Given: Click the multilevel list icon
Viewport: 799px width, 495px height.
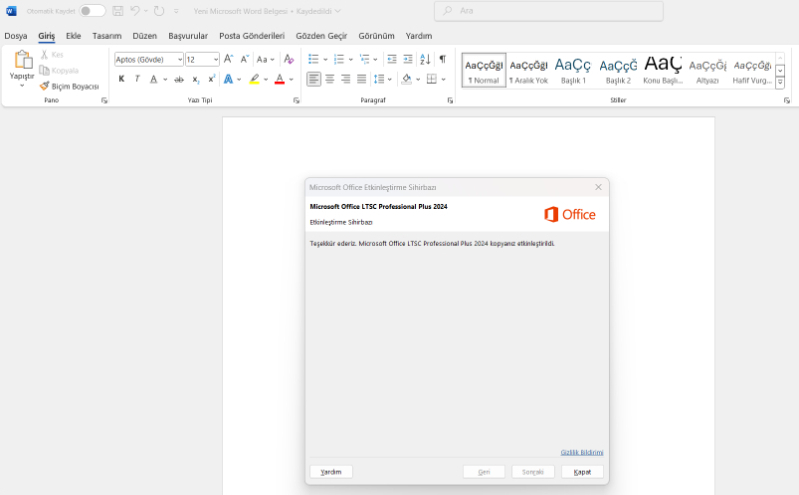Looking at the screenshot, I should pos(364,59).
